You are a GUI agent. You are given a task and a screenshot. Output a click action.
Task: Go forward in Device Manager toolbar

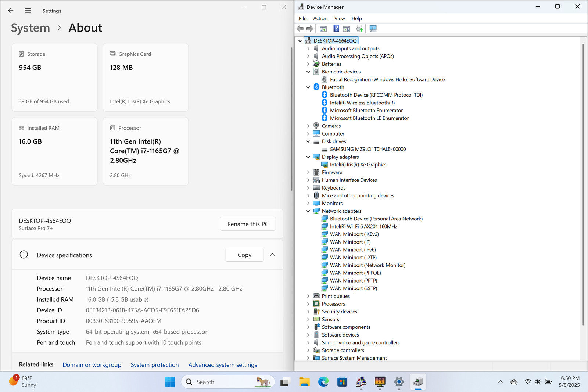310,29
